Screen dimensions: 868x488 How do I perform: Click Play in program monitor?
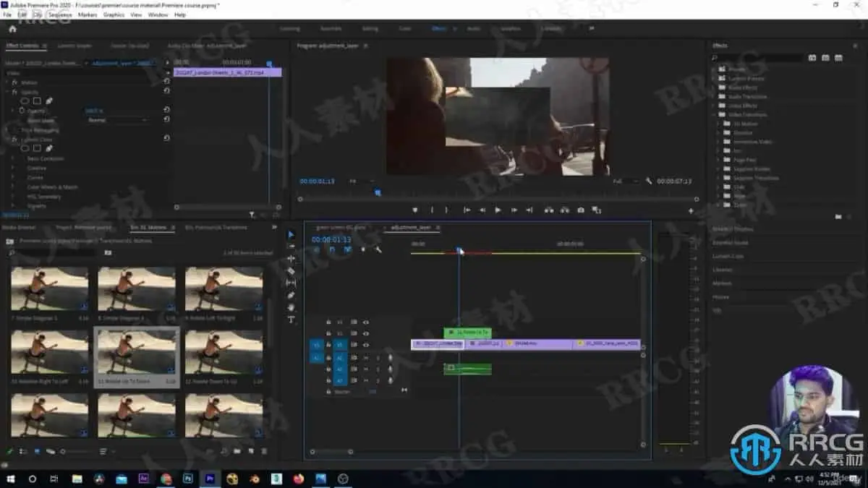[x=498, y=210]
